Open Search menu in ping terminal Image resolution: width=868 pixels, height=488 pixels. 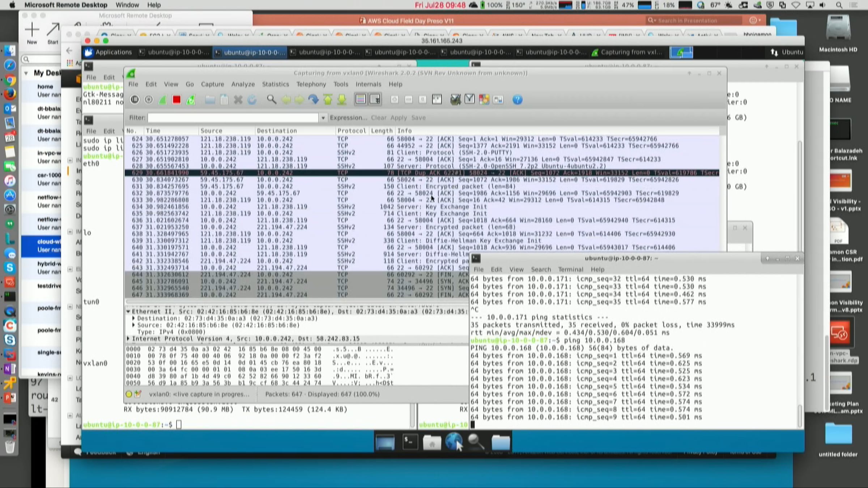[541, 270]
